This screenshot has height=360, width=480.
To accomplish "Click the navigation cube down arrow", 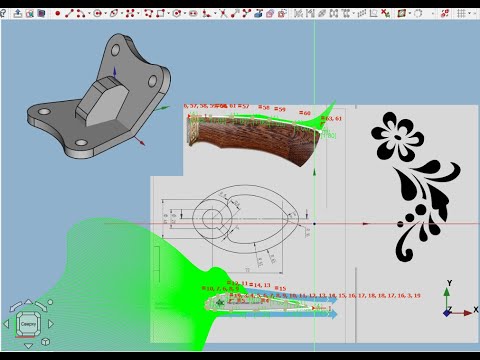I will [29, 345].
